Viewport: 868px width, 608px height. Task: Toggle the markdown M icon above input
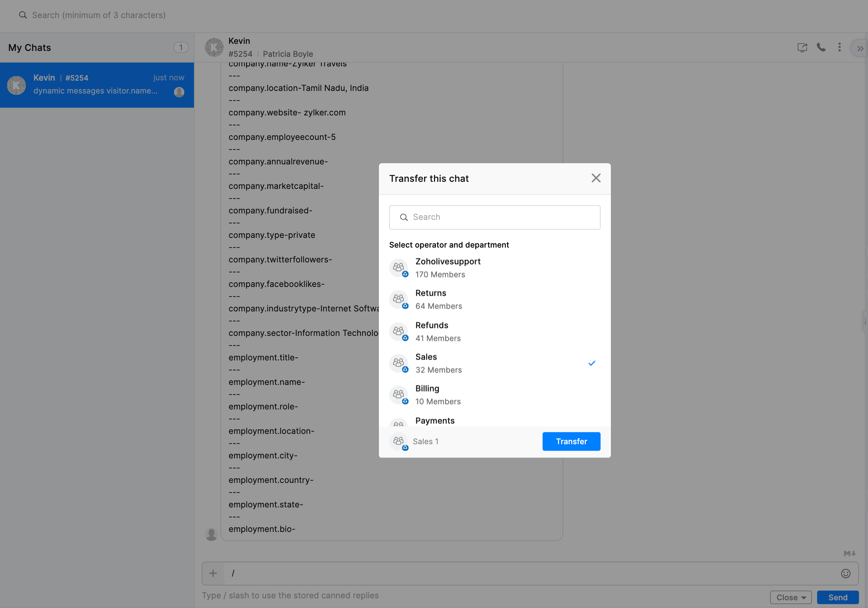849,554
